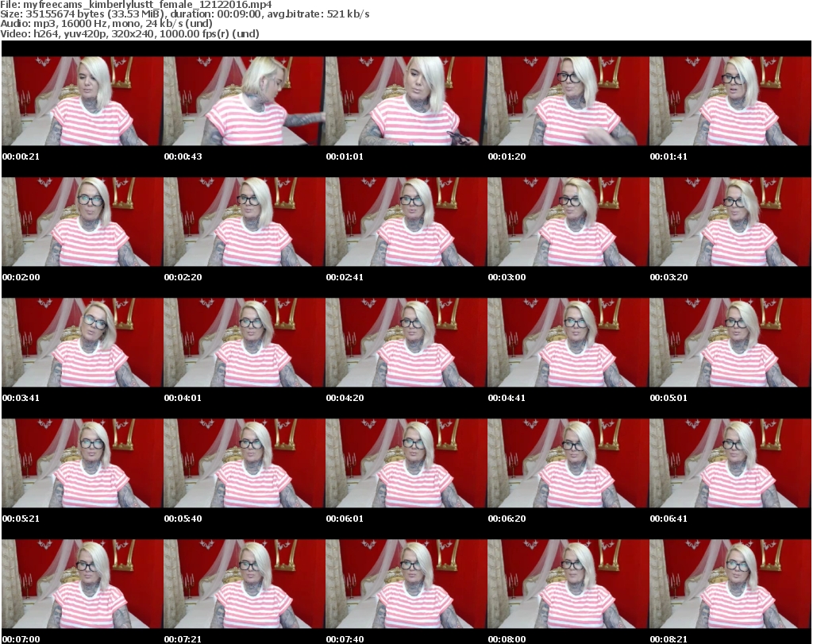The image size is (813, 644).
Task: Click the timestamp label 00:07:21
Action: coord(183,638)
